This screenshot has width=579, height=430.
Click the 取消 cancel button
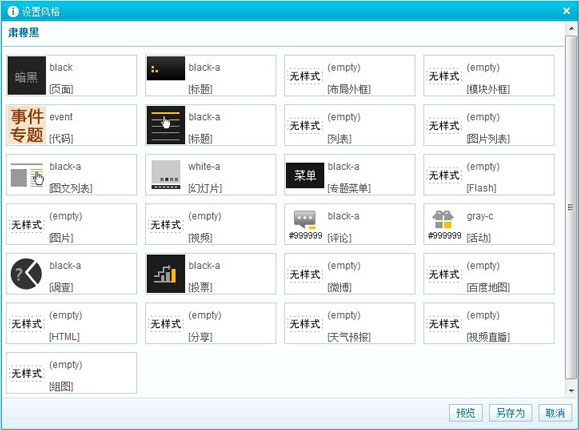click(x=555, y=413)
